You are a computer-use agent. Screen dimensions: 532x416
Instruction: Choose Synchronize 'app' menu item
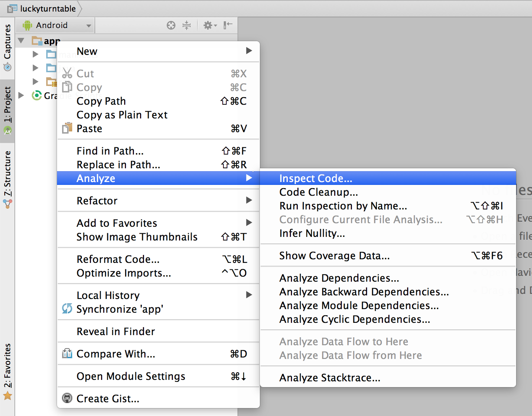158,309
